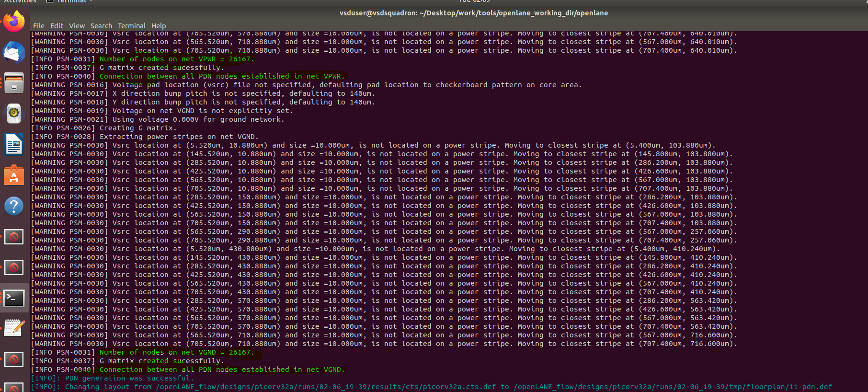Screen dimensions: 868x392
Task: Click '[INFO]: PDN generation was successful.' line
Action: coord(113,378)
